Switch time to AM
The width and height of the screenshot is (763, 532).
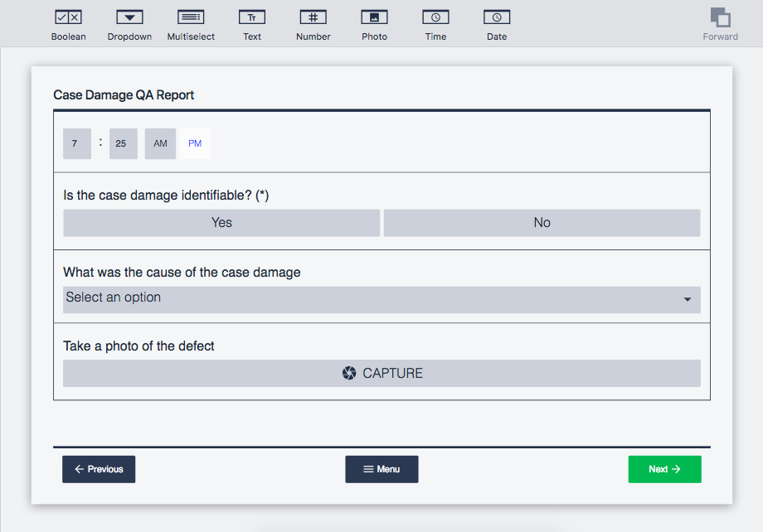(x=160, y=143)
